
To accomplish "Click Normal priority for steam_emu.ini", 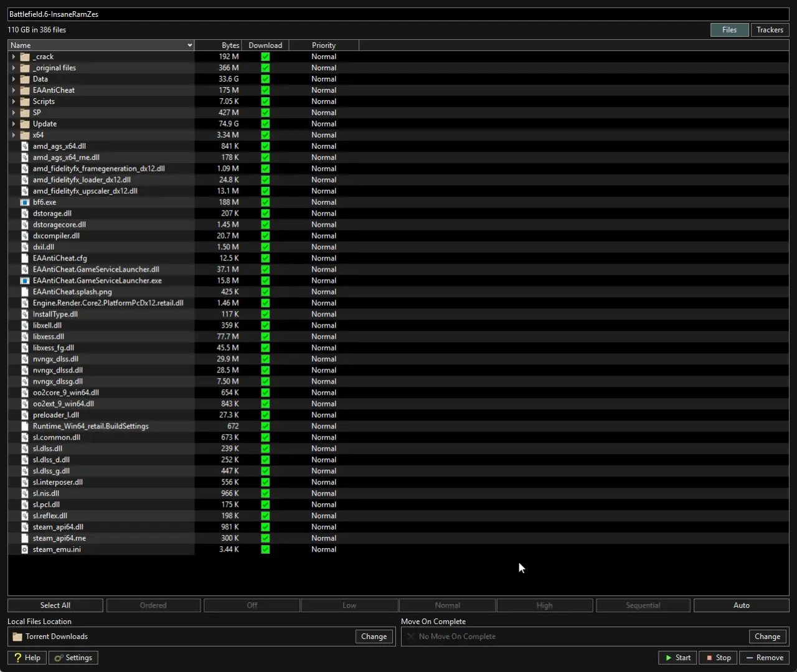I will 324,550.
